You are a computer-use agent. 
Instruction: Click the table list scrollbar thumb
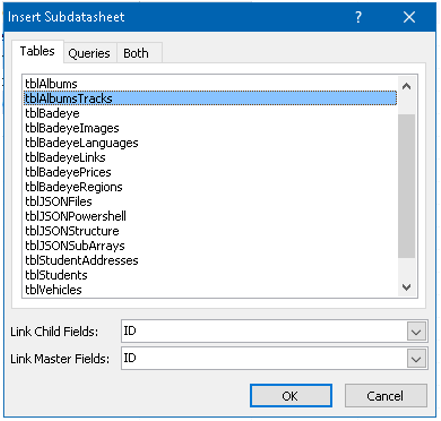[406, 186]
